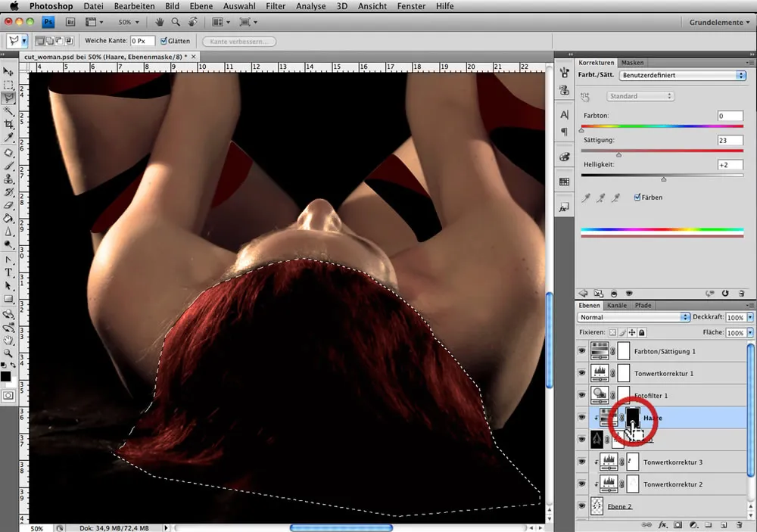The width and height of the screenshot is (757, 532).
Task: Select the Crop tool in the toolbox
Action: click(8, 124)
